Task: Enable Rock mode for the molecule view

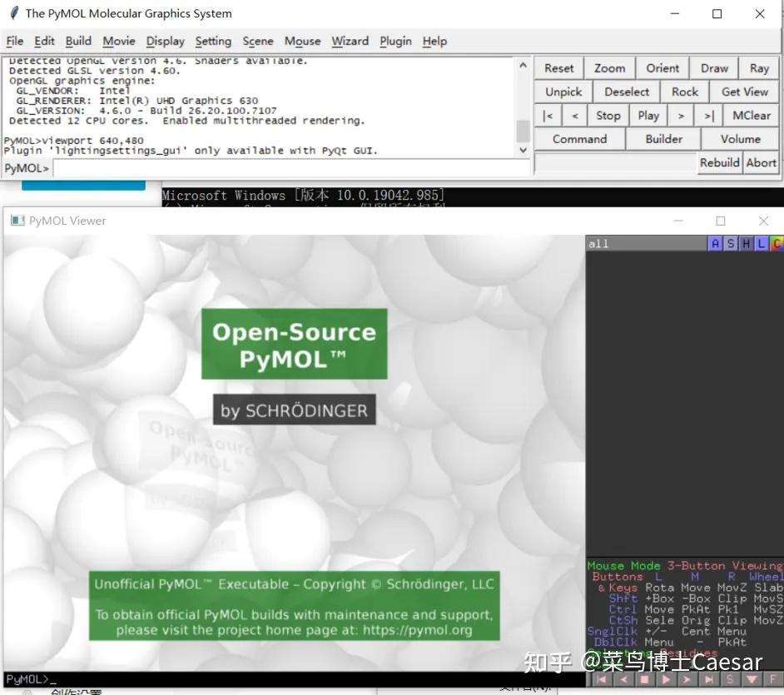Action: 684,92
